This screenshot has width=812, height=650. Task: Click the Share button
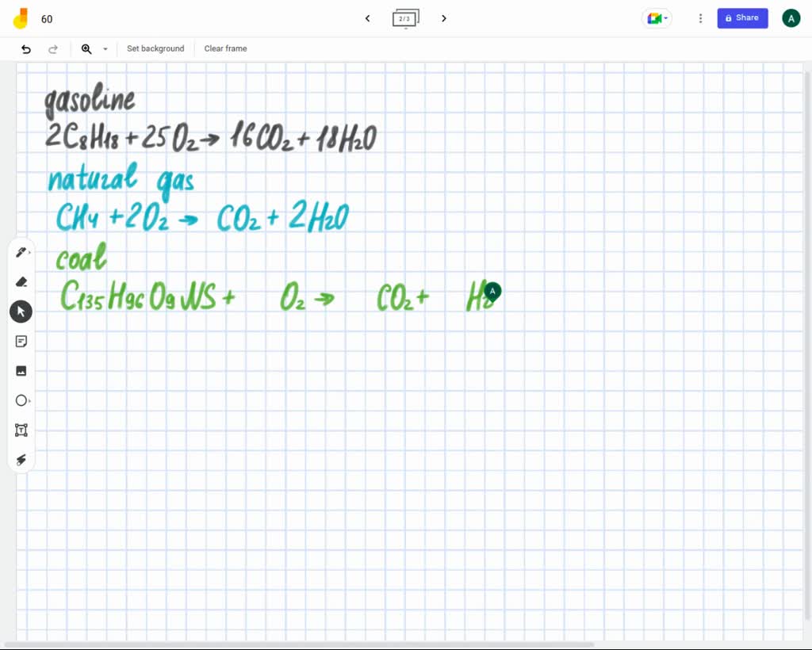coord(742,17)
